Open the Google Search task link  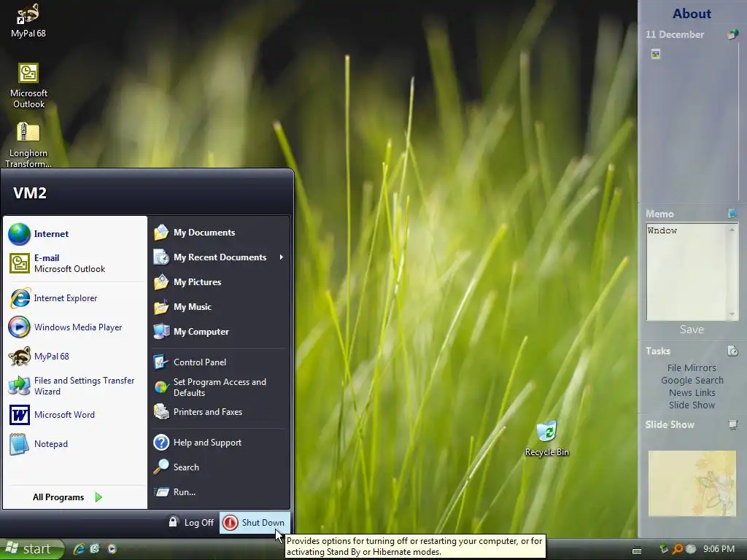[x=692, y=380]
